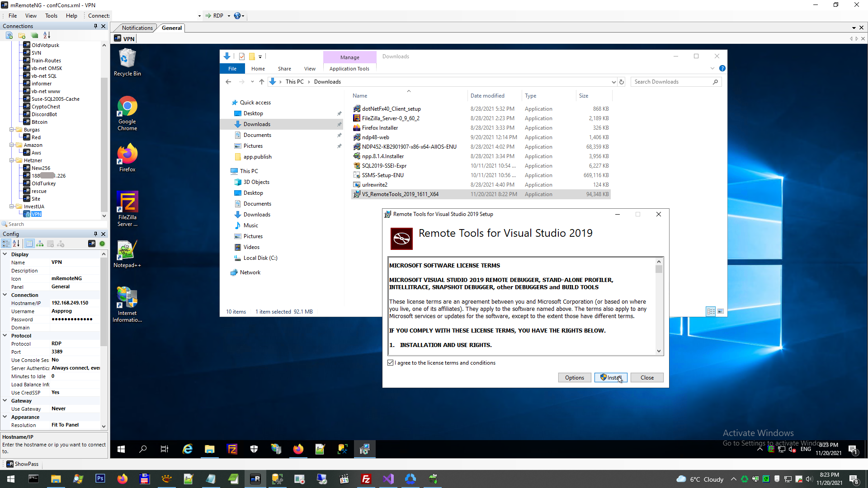
Task: Click Inheritance tree icon in Config toolbar
Action: (x=40, y=244)
